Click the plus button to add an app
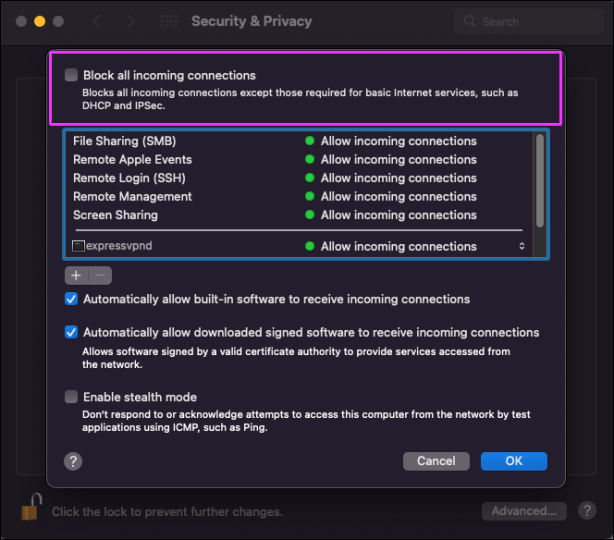The image size is (614, 540). tap(76, 276)
